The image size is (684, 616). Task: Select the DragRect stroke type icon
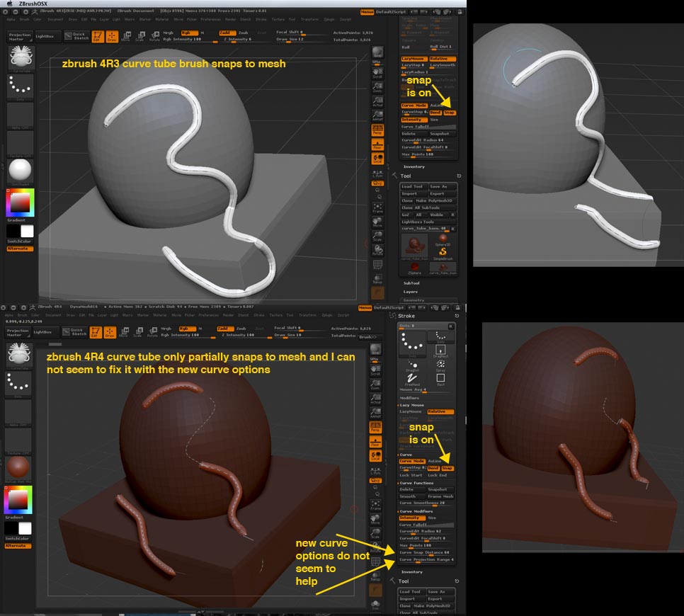pyautogui.click(x=441, y=348)
